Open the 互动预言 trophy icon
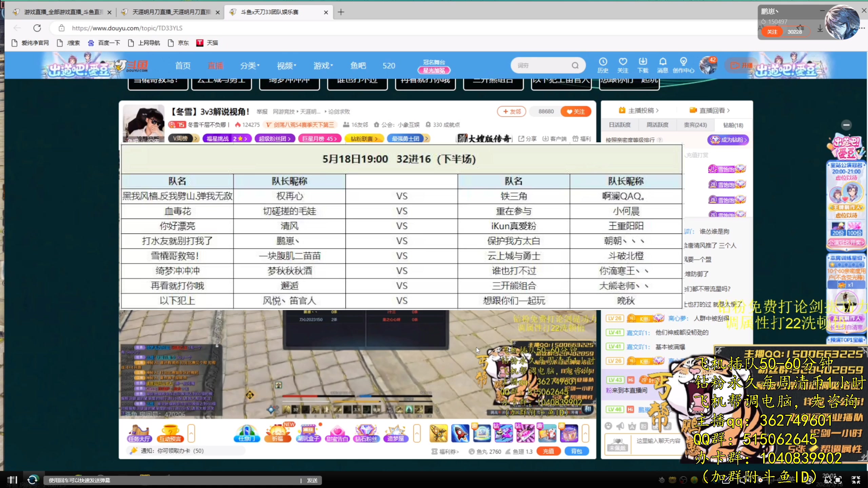Viewport: 868px width, 488px height. pos(171,433)
